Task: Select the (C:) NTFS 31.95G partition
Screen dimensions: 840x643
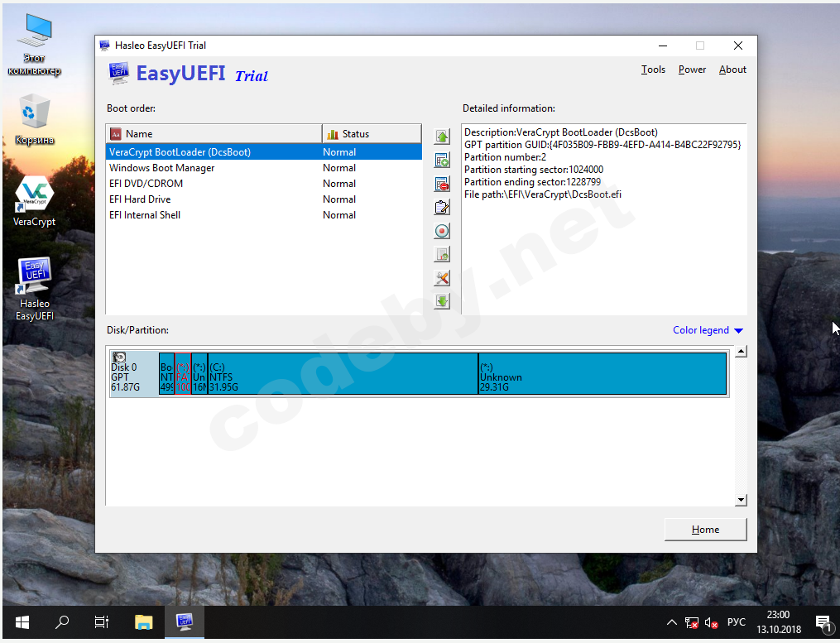Action: (343, 373)
